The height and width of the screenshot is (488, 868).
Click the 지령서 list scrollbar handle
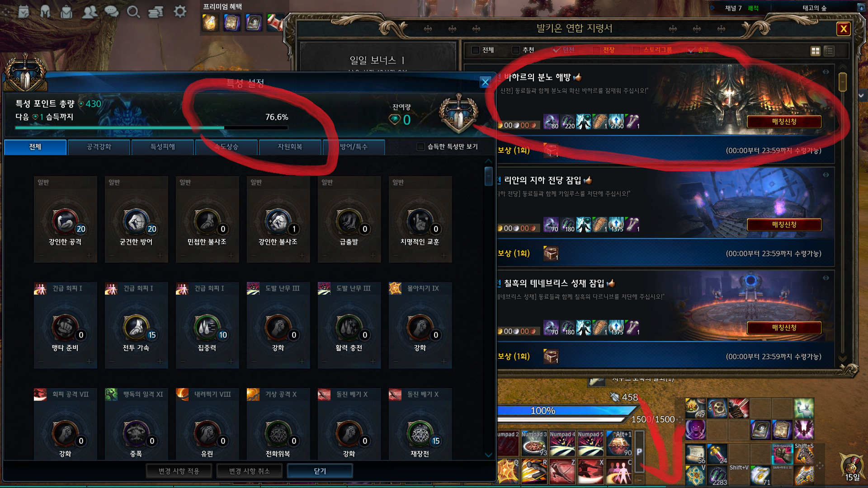click(843, 82)
